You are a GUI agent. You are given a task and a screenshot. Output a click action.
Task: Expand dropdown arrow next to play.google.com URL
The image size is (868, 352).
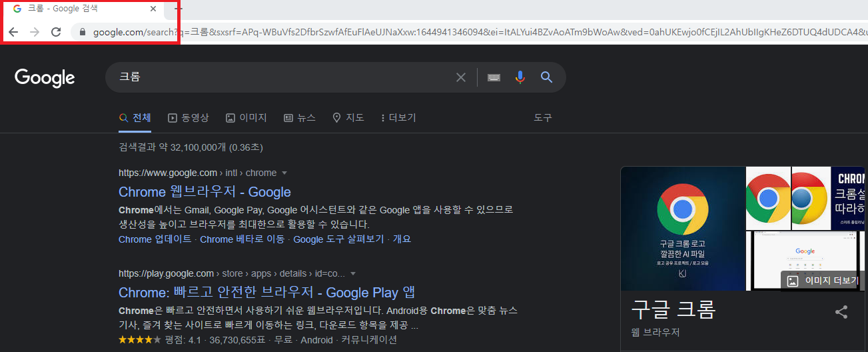coord(353,273)
